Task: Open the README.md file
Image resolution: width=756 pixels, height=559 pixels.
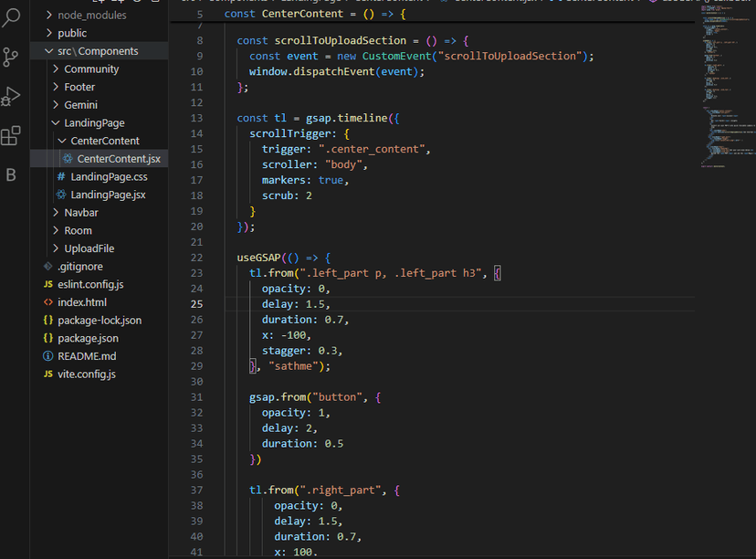Action: pos(86,356)
